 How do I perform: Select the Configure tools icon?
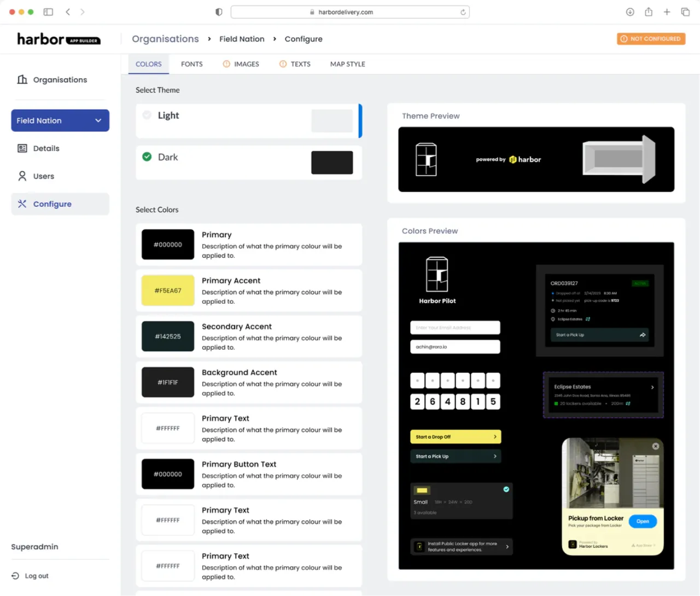click(22, 204)
